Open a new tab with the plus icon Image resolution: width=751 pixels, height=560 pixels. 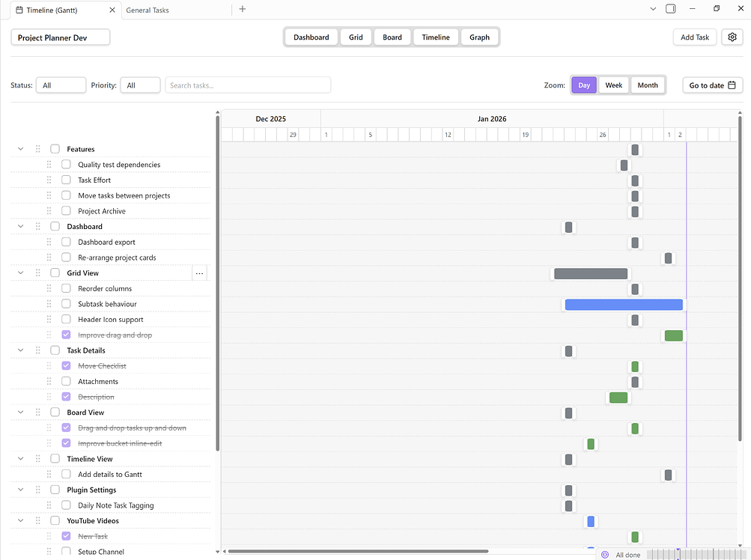243,9
